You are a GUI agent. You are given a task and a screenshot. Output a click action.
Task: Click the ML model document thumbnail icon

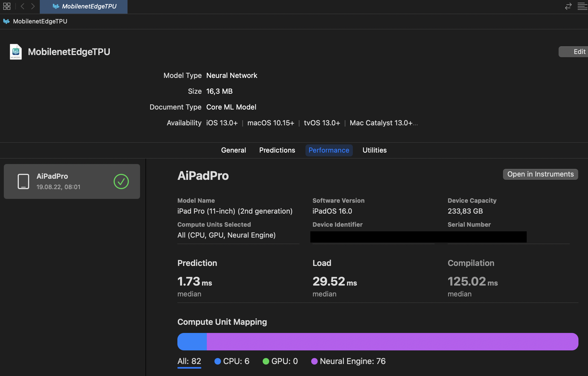(16, 52)
